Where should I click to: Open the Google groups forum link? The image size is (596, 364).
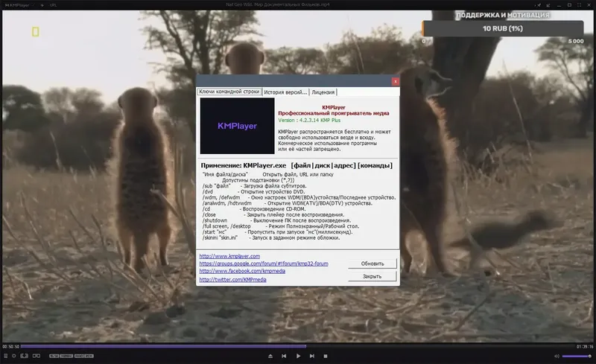pos(264,264)
